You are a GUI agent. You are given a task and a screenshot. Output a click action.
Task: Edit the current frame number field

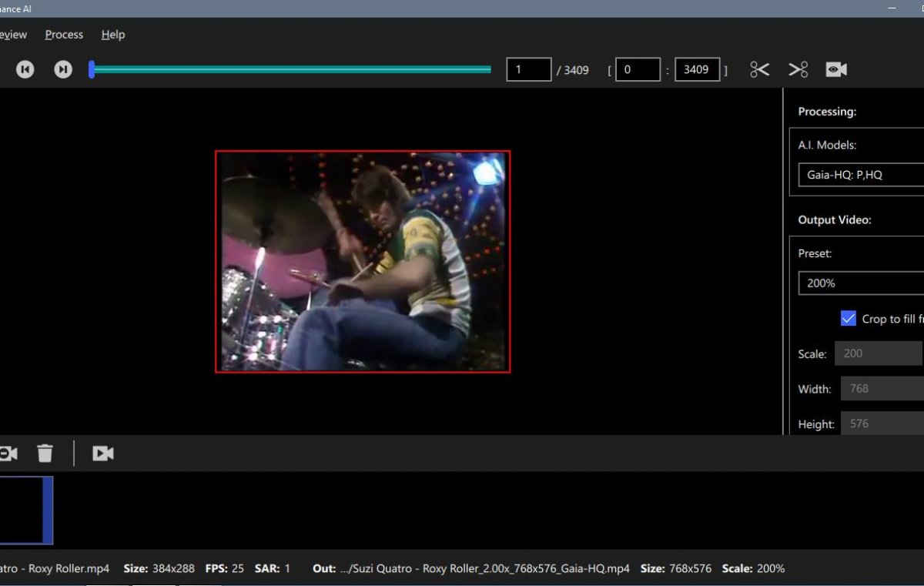pyautogui.click(x=528, y=69)
